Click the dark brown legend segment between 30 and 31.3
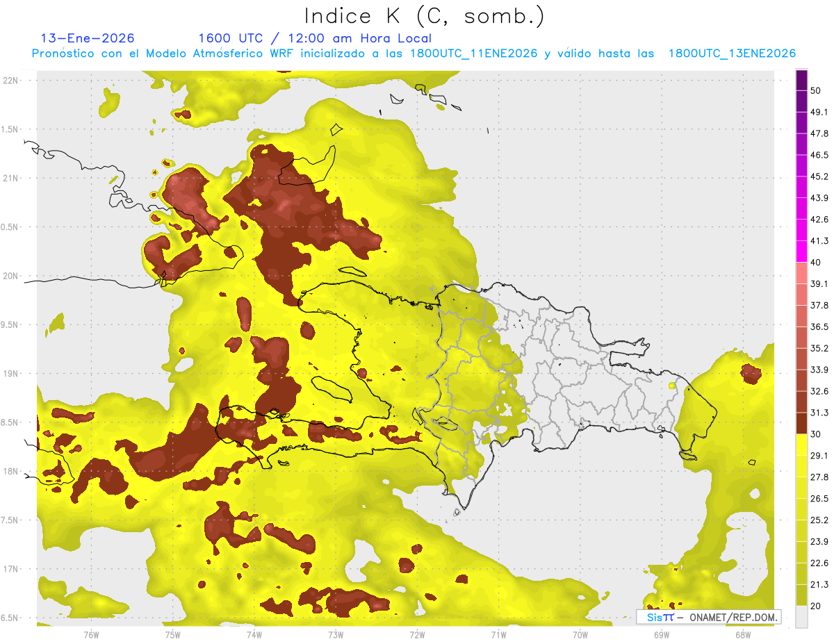Screen dimensions: 834x644 click(x=801, y=423)
